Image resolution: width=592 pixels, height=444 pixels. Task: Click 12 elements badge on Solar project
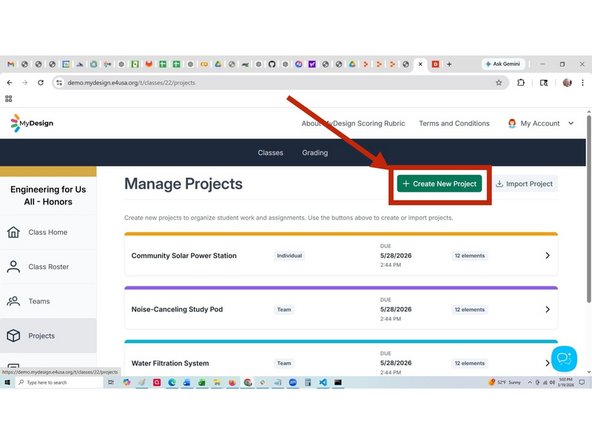click(x=469, y=256)
